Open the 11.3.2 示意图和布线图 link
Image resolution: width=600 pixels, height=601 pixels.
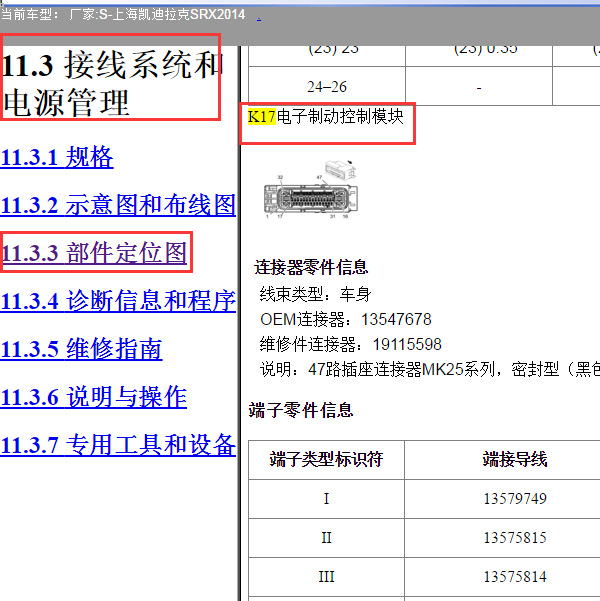pos(118,205)
